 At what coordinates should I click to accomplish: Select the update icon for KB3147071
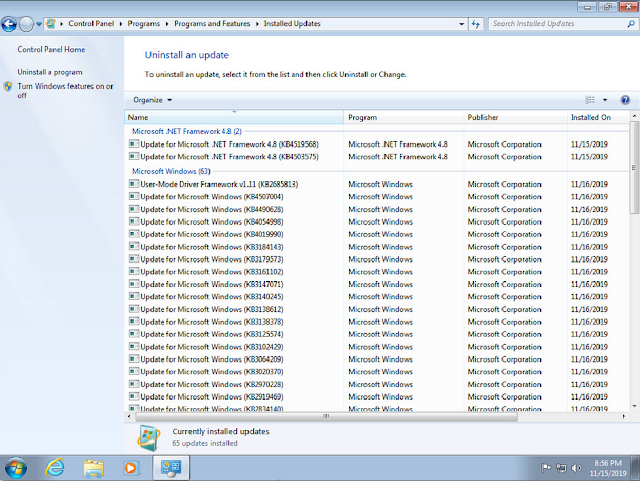click(x=134, y=284)
